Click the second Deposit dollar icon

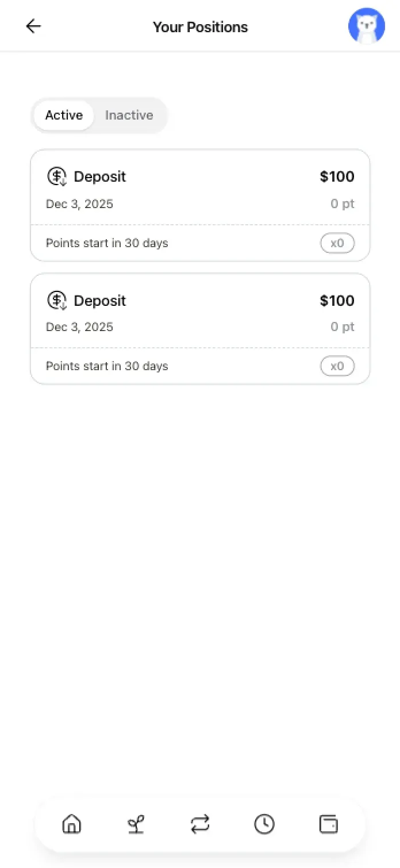click(x=57, y=300)
